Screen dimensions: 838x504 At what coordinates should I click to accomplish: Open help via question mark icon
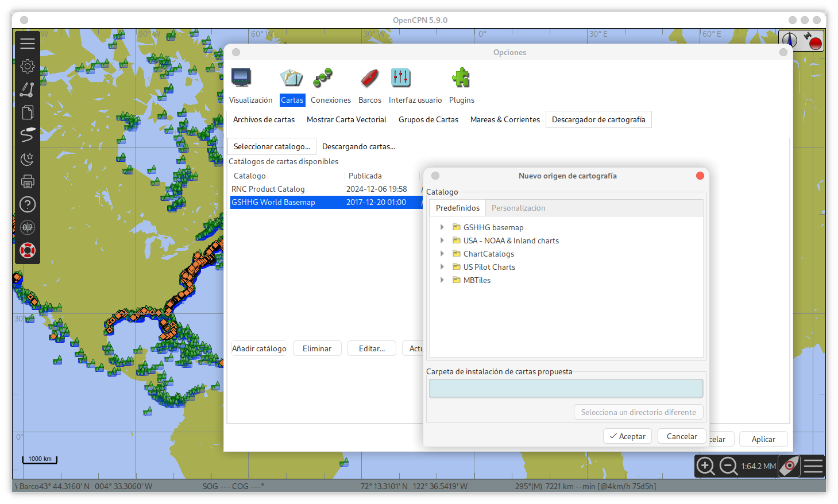(28, 204)
